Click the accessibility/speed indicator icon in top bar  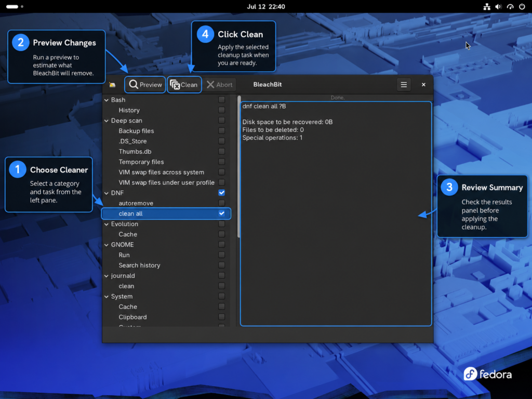pyautogui.click(x=510, y=6)
